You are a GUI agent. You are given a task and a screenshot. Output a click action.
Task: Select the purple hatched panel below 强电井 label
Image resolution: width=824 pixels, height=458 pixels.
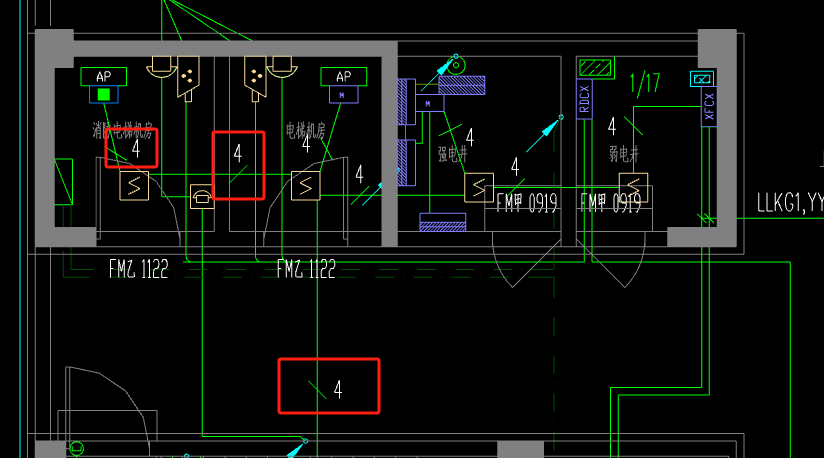[x=442, y=222]
